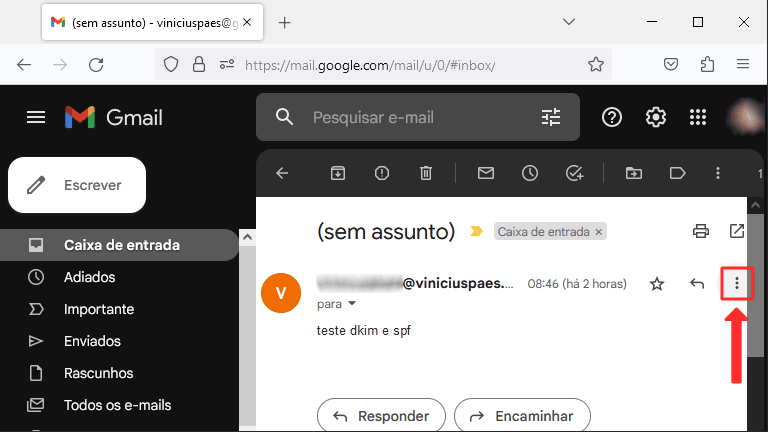Toggle the yellow importance marker

(x=477, y=231)
